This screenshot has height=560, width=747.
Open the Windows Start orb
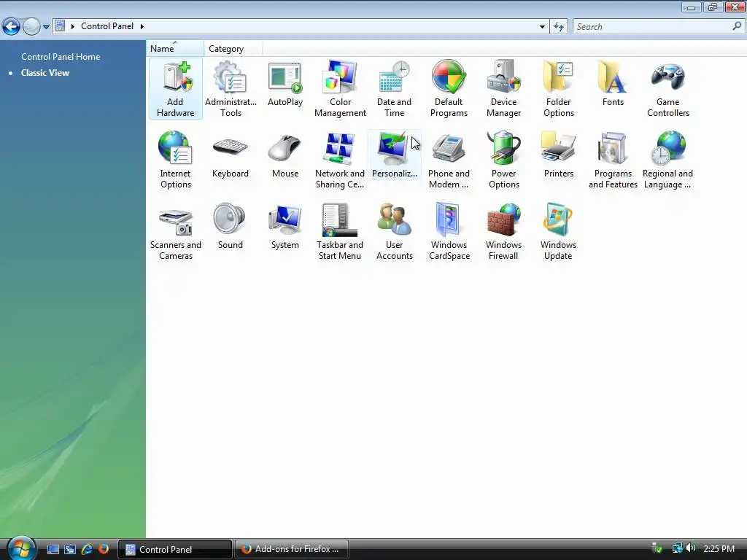21,548
